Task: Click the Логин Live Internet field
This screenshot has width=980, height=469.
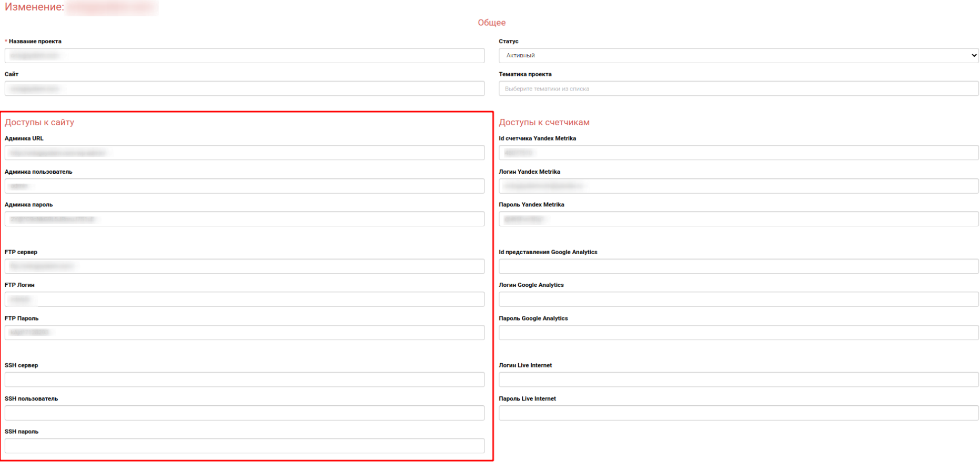Action: pos(738,380)
